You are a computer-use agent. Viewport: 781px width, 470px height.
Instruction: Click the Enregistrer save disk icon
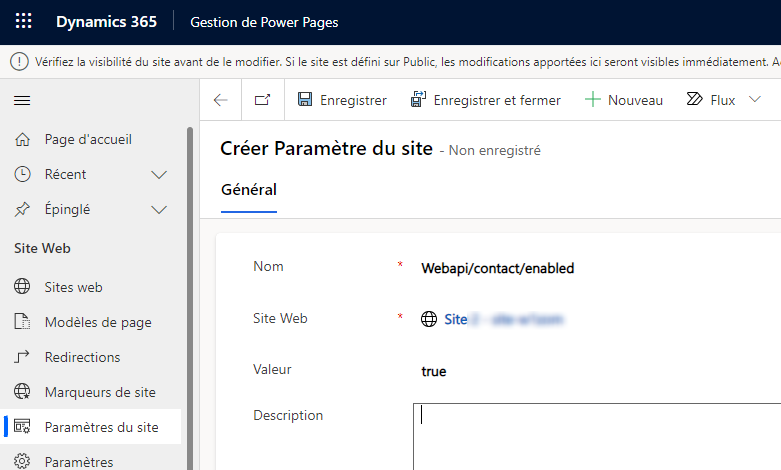tap(305, 100)
